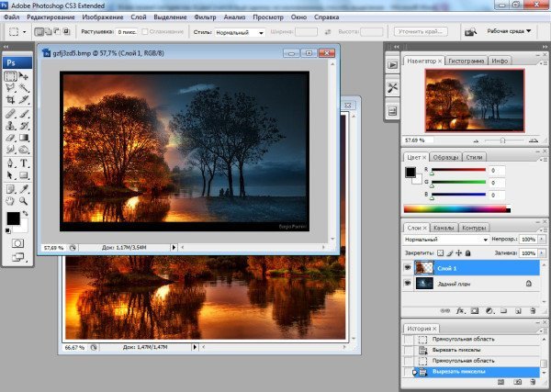Open the Изображение menu
Viewport: 551px width, 392px height.
coord(103,17)
